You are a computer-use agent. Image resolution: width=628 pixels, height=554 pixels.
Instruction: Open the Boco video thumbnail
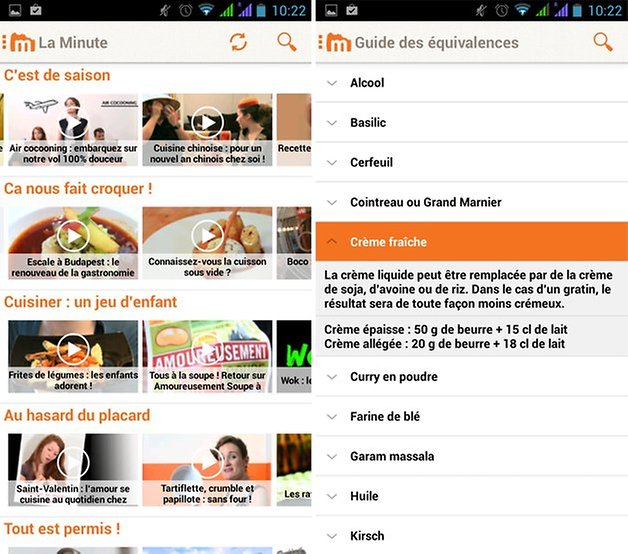294,243
